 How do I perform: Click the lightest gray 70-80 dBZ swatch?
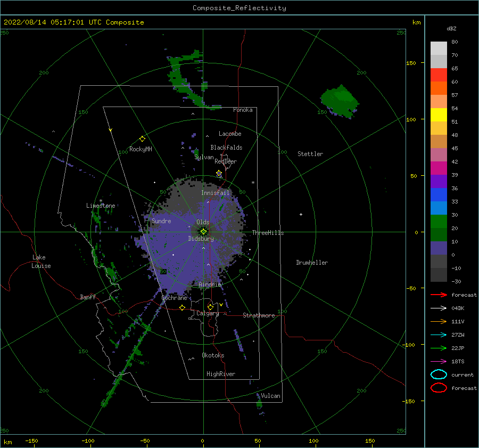click(x=439, y=48)
